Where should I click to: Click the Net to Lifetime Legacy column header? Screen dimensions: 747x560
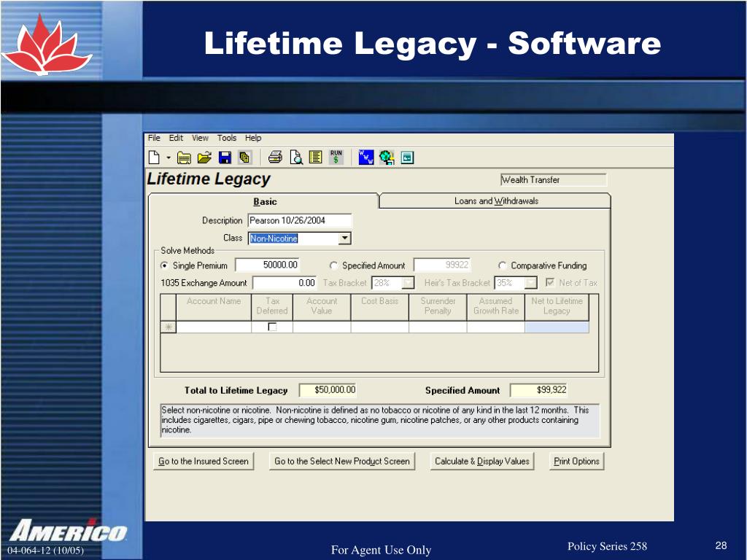[x=557, y=306]
